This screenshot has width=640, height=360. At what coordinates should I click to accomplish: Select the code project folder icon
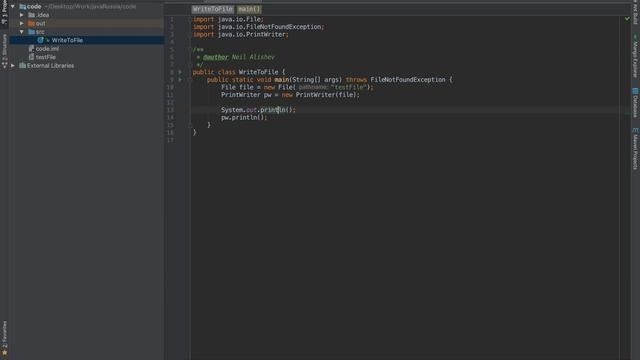pos(23,7)
